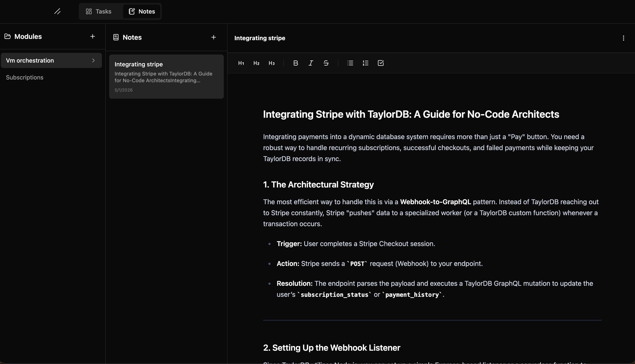
Task: Create a new note with plus icon
Action: coord(214,37)
